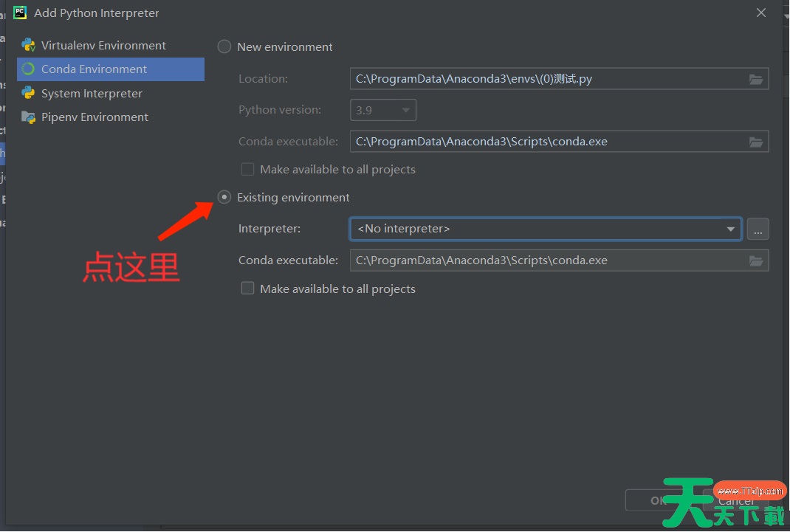Screen dimensions: 790x532
Task: Browse folder for existing environment Conda executable
Action: 756,260
